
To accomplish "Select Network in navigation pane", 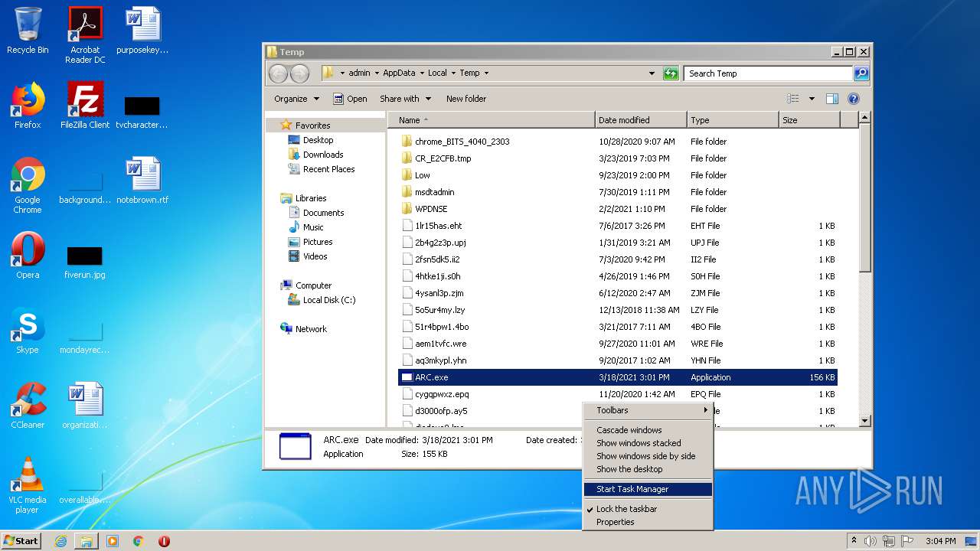I will (x=311, y=329).
